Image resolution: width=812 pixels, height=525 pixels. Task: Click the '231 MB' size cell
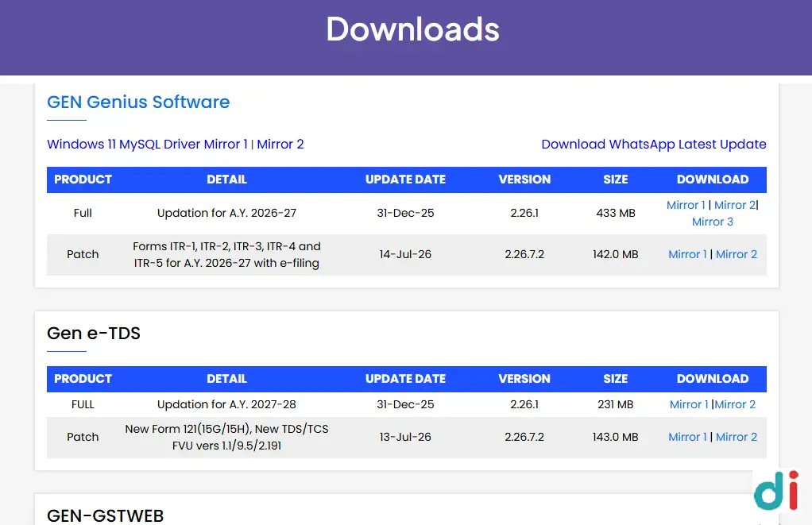[615, 404]
